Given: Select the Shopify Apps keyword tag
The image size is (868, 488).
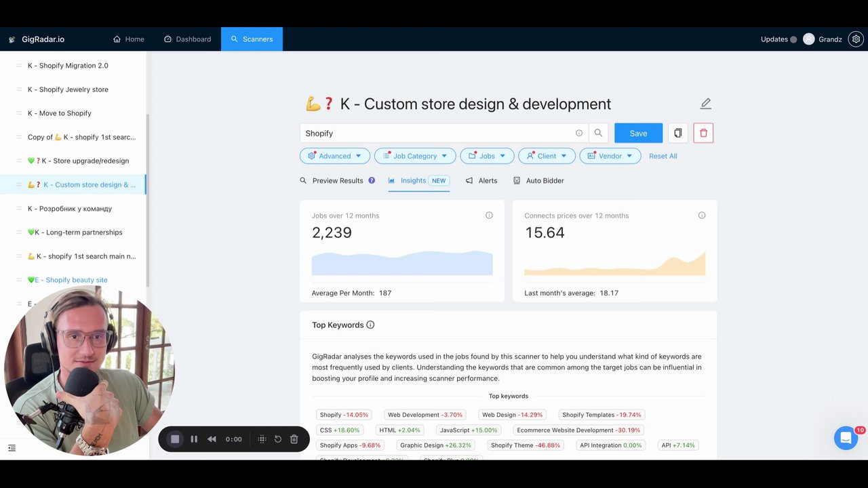Looking at the screenshot, I should point(350,445).
